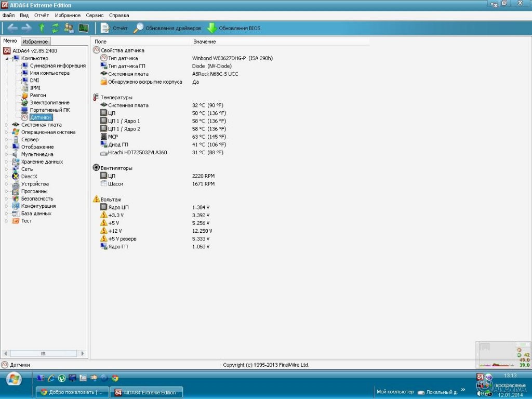Click the Обновления драйверов magnifier icon
The height and width of the screenshot is (399, 532).
coord(138,28)
